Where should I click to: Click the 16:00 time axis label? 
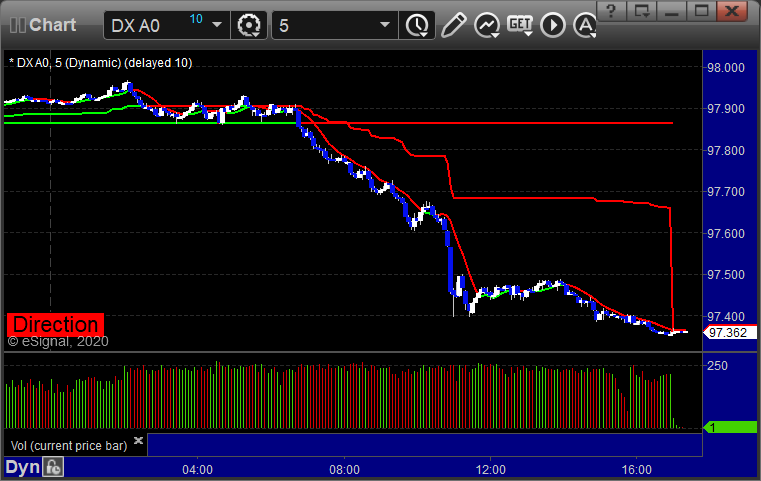(637, 470)
